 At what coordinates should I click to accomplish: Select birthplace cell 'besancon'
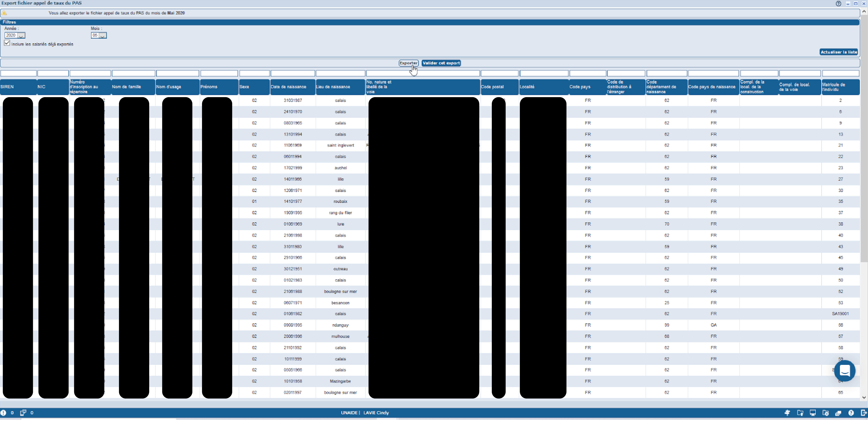point(341,303)
